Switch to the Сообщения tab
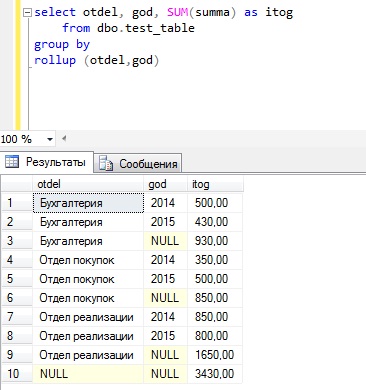Image resolution: width=366 pixels, height=390 pixels. click(x=138, y=163)
